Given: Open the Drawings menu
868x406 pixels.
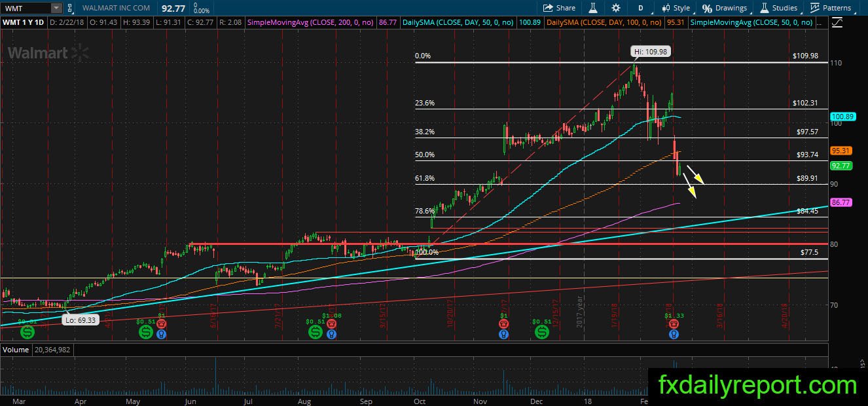Looking at the screenshot, I should [725, 8].
